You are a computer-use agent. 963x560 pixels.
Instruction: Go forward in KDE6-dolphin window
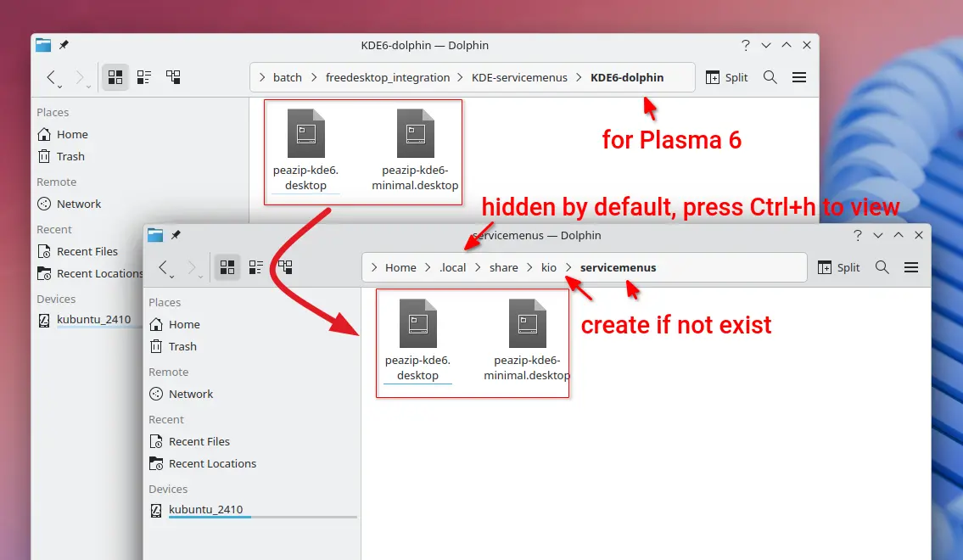pos(80,77)
